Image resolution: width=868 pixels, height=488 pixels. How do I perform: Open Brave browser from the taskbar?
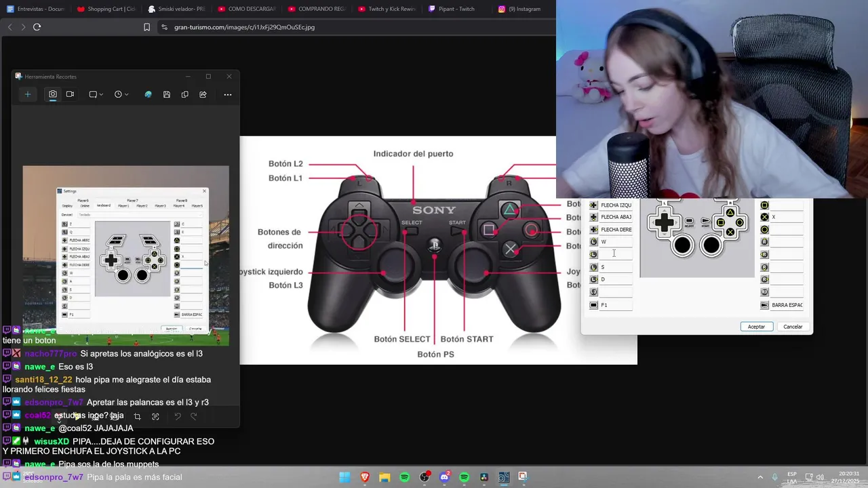pyautogui.click(x=365, y=477)
